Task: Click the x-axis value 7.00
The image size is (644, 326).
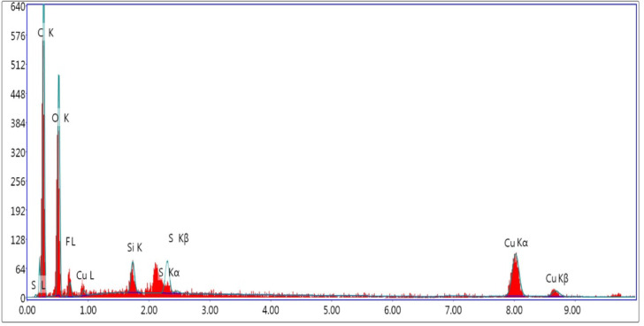Action: point(453,310)
